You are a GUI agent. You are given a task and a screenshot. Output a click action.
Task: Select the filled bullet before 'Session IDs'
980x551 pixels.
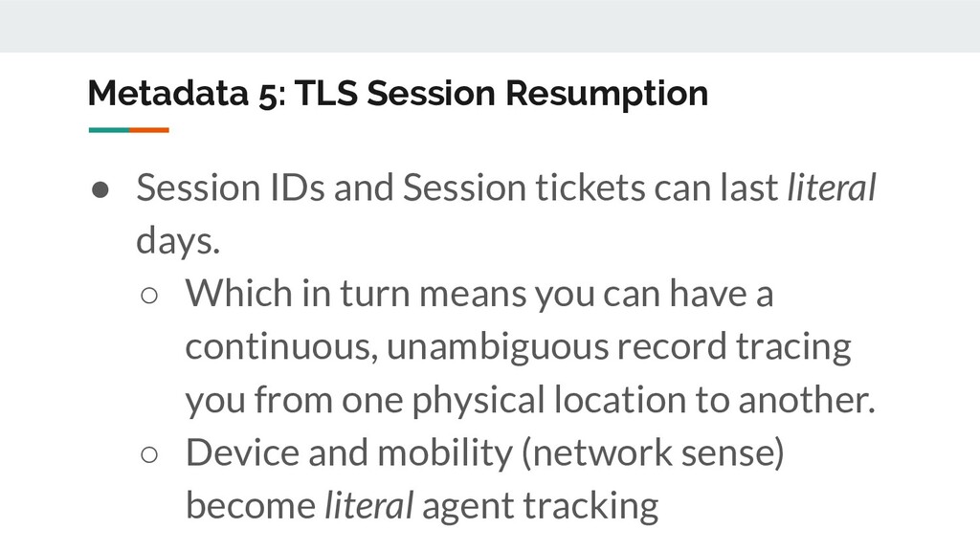[x=100, y=189]
